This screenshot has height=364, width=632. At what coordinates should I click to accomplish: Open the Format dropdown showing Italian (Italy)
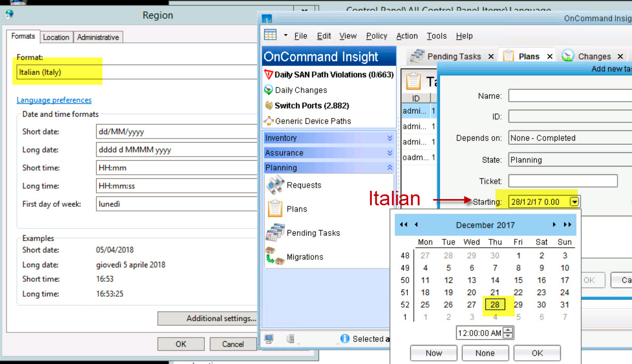tap(137, 72)
